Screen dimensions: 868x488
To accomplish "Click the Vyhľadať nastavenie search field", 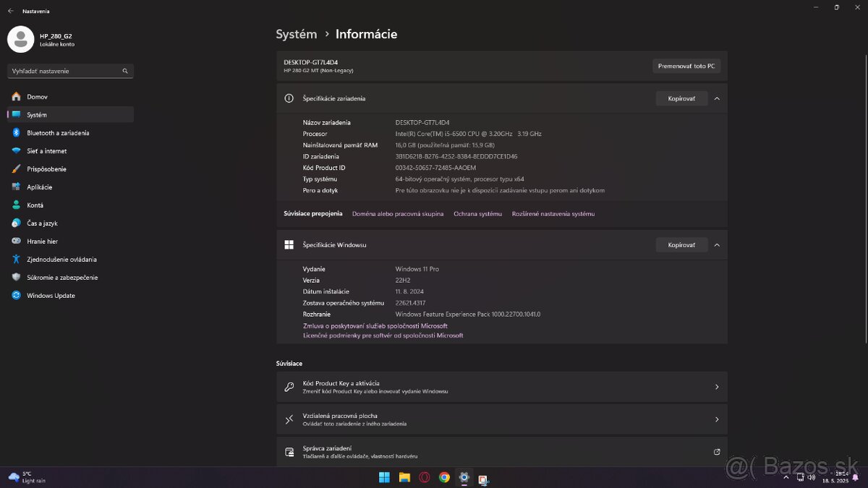I will click(x=65, y=71).
